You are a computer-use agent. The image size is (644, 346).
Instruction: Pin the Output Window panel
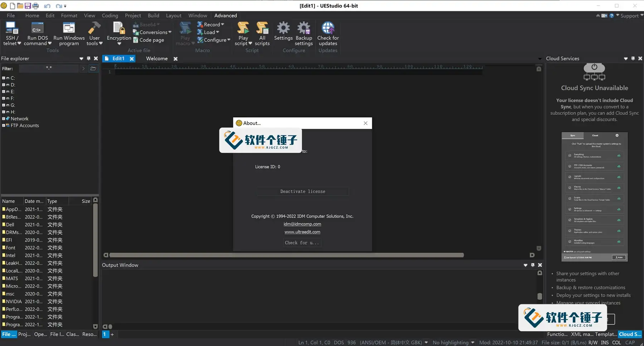[x=533, y=265]
